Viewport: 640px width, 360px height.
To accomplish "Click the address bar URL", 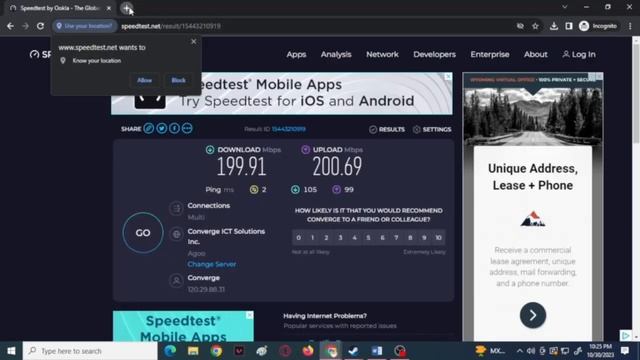I will click(x=171, y=26).
